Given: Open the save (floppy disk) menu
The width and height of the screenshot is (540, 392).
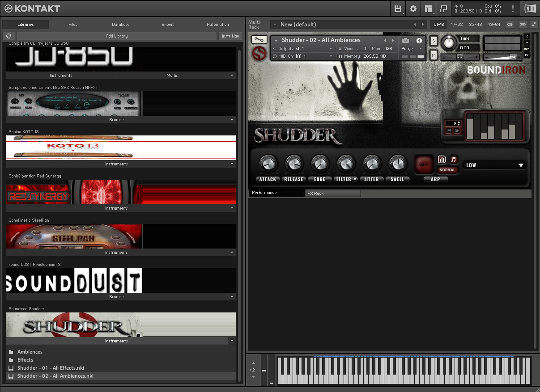Looking at the screenshot, I should [398, 8].
